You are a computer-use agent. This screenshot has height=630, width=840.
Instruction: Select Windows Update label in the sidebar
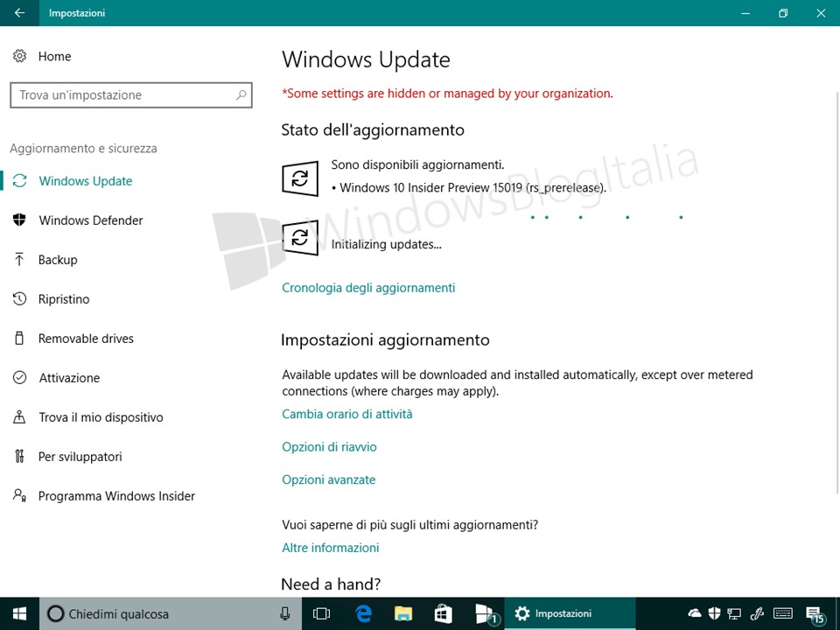[86, 181]
